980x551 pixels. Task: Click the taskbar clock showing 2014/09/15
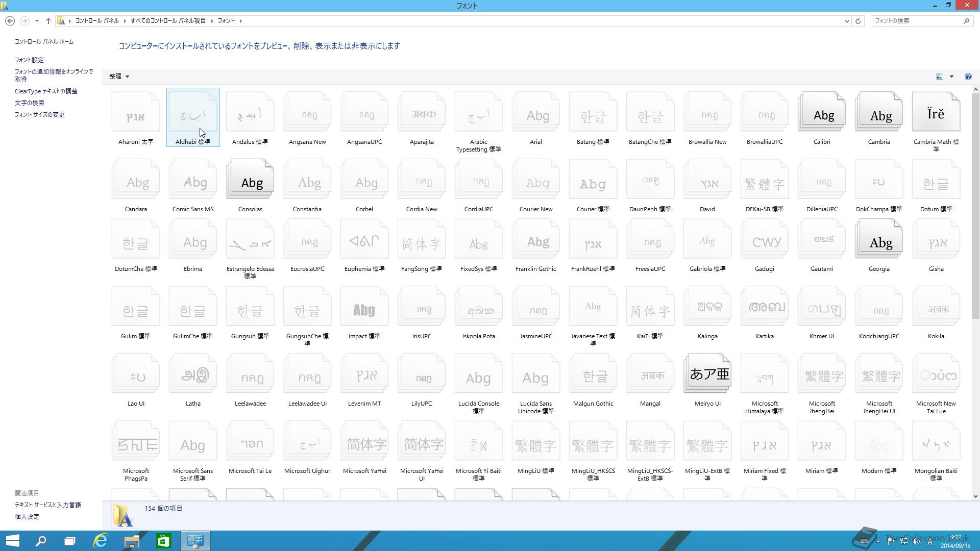955,542
